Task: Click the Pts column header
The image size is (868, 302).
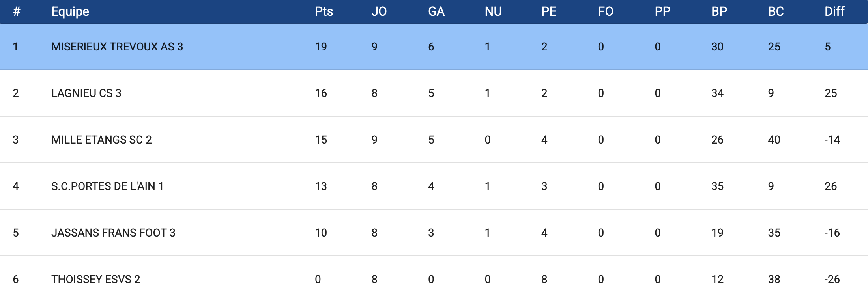Action: (324, 11)
